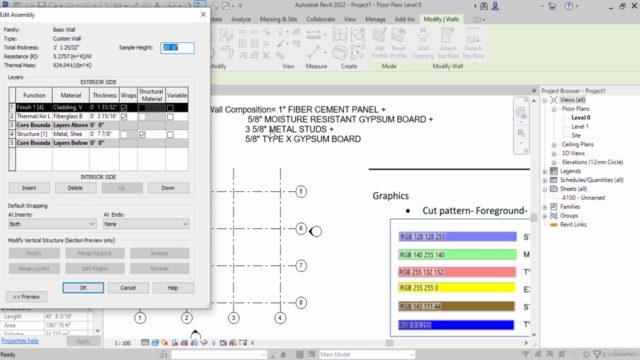Toggle Wraps checkbox for Thermal/Air Layer row
Viewport: 640px width, 360px height.
click(x=124, y=117)
